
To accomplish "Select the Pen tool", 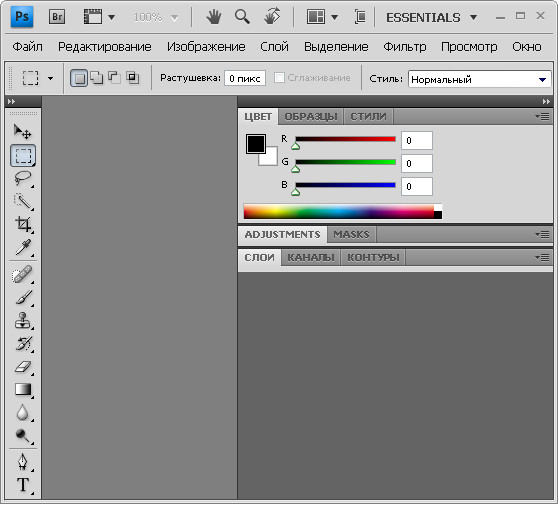I will (23, 462).
